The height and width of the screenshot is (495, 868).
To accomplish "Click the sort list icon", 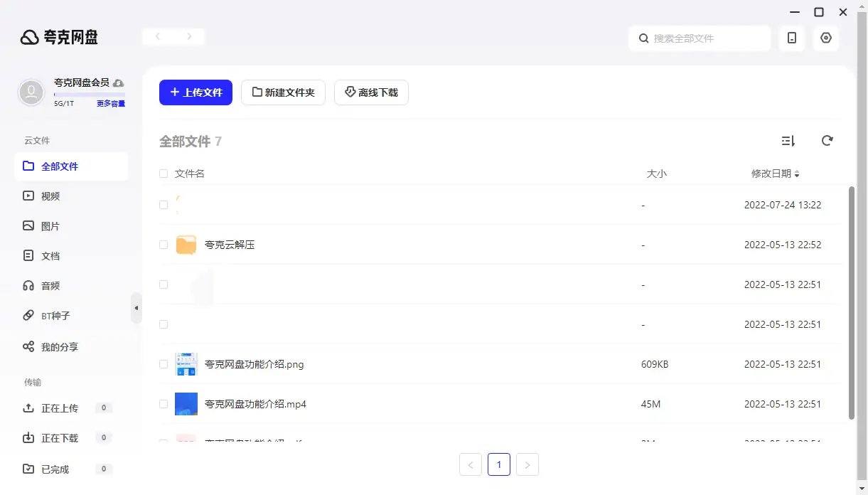I will coord(788,141).
